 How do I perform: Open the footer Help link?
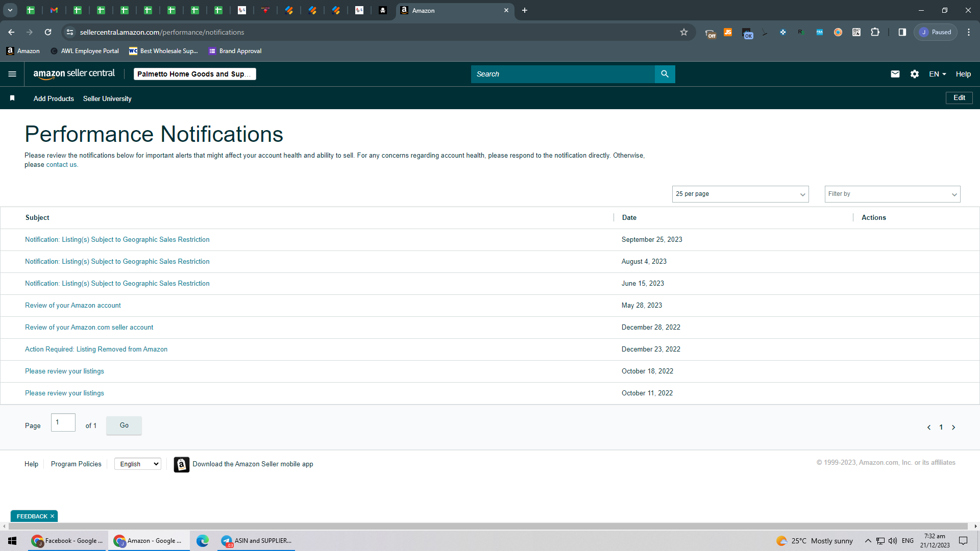[31, 464]
